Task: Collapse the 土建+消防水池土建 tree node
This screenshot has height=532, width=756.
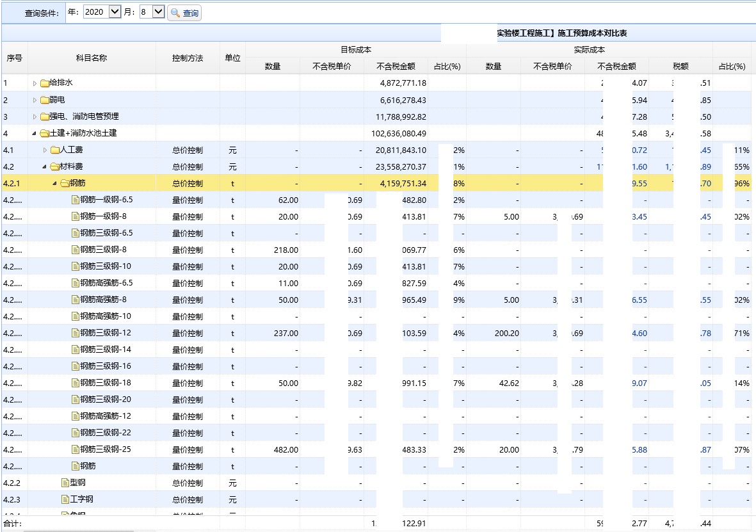Action: coord(35,133)
